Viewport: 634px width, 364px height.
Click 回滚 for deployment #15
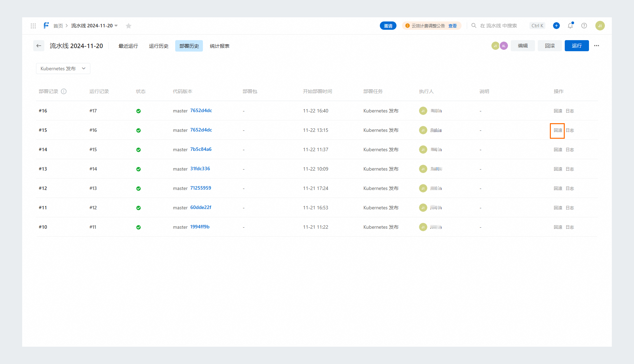[558, 130]
